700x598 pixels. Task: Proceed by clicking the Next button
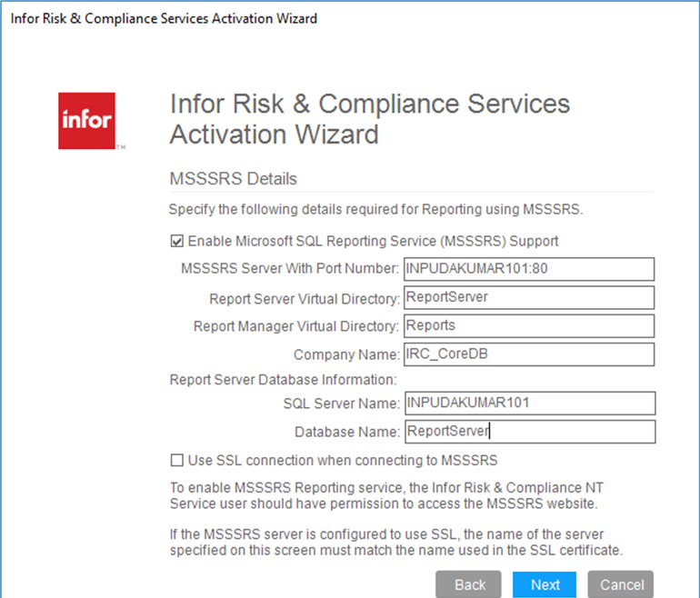click(x=545, y=584)
